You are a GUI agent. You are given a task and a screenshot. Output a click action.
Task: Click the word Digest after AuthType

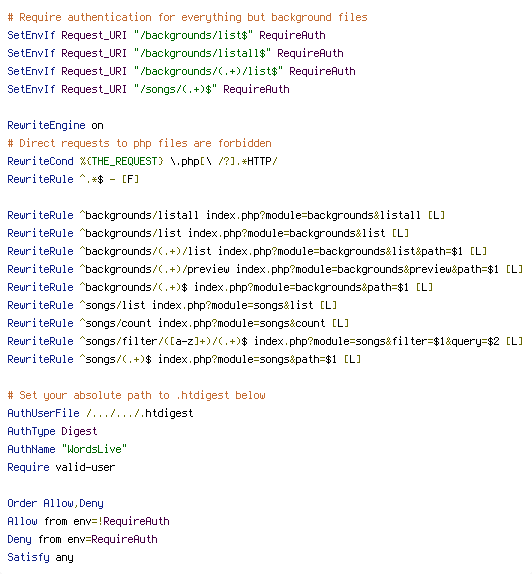[79, 431]
